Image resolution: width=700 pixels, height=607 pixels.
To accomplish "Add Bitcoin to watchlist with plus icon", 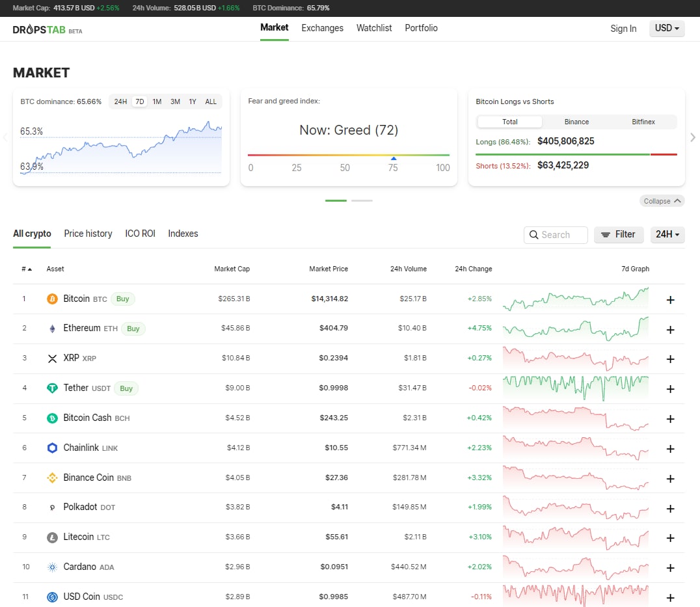I will (670, 300).
